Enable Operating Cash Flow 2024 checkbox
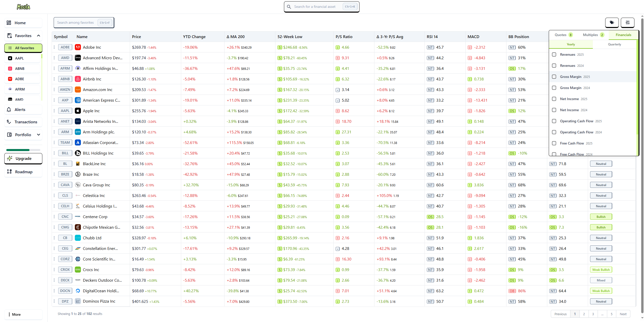644x322 pixels. click(554, 132)
